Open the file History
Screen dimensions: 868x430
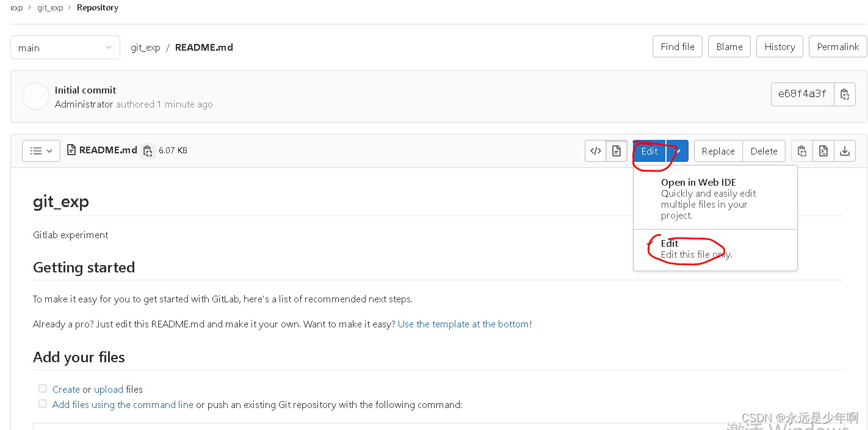coord(779,46)
